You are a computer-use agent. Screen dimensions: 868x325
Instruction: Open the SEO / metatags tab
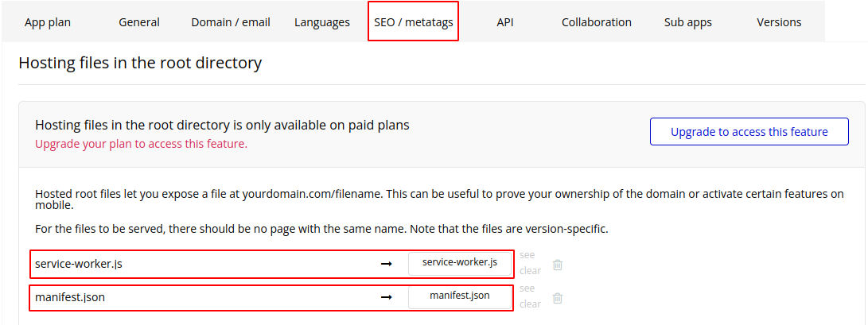point(414,23)
